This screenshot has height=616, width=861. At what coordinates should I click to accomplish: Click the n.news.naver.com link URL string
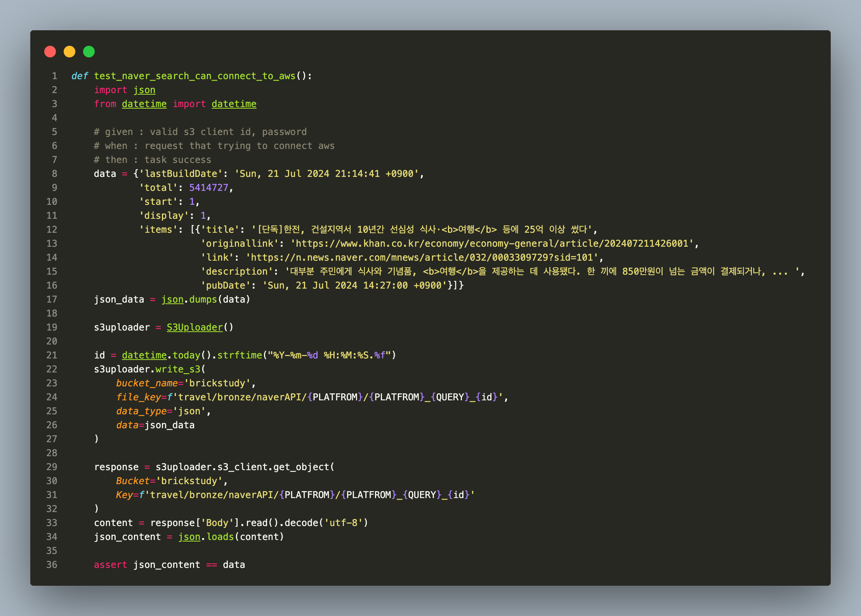pos(422,258)
